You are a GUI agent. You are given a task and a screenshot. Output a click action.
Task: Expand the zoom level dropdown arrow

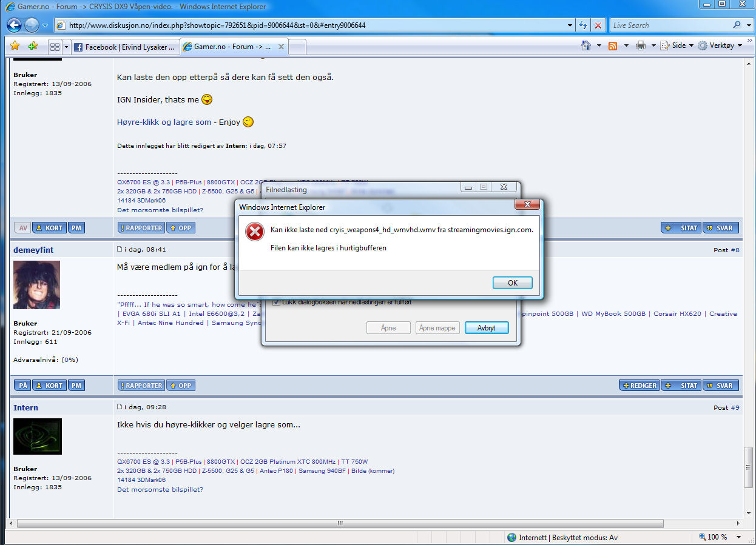740,537
